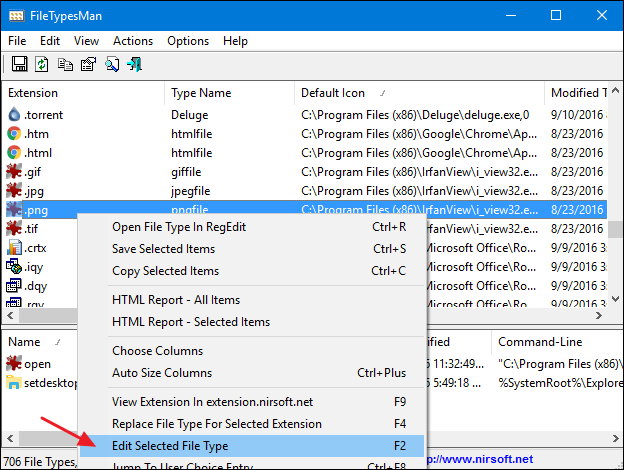Image resolution: width=624 pixels, height=470 pixels.
Task: Click the Copy Selected Items toolbar icon
Action: pyautogui.click(x=65, y=65)
